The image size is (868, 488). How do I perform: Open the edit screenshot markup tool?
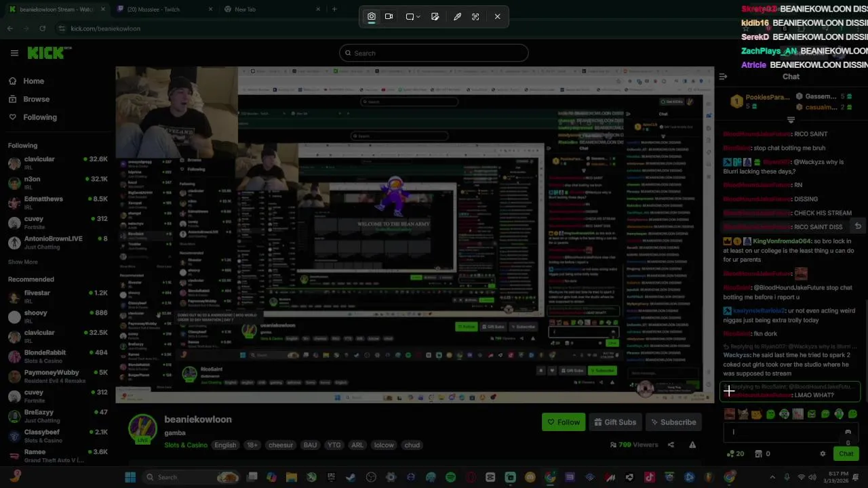[x=435, y=16]
